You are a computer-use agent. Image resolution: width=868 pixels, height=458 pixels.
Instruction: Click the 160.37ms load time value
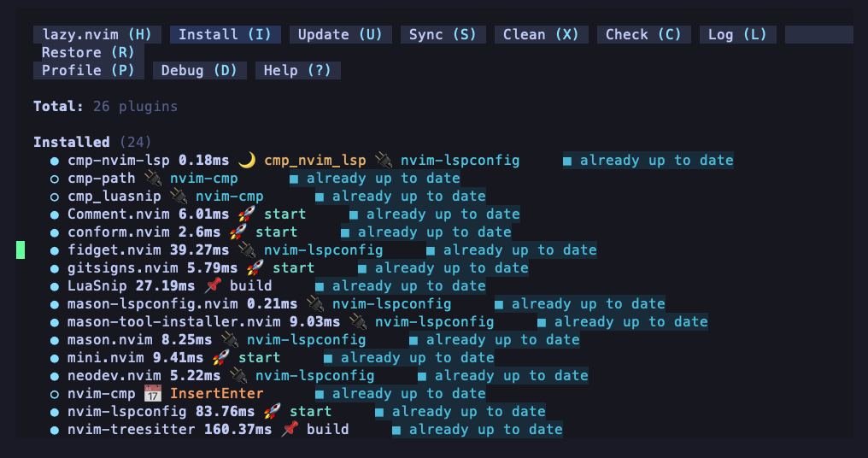click(238, 429)
